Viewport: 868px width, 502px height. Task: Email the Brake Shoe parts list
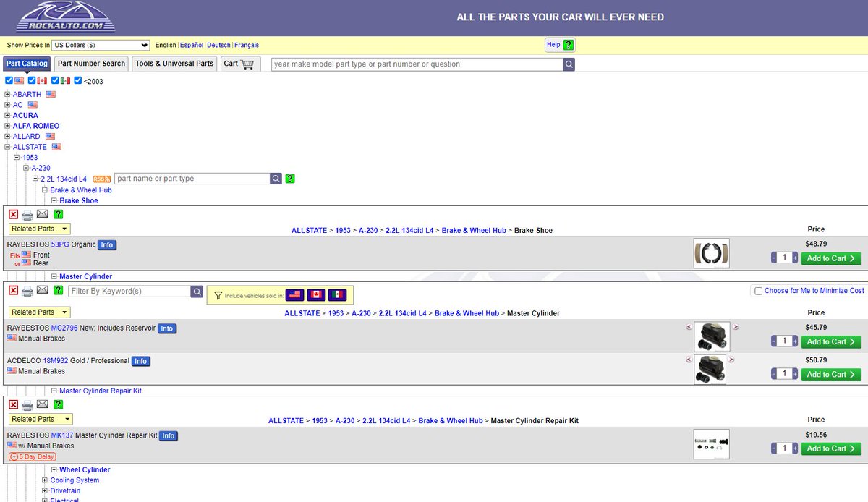click(x=43, y=214)
